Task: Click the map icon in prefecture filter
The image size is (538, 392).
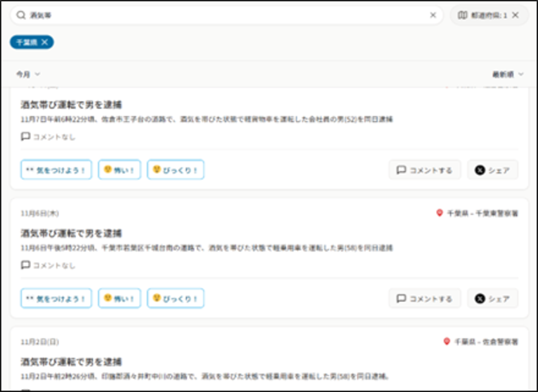Action: pos(462,15)
